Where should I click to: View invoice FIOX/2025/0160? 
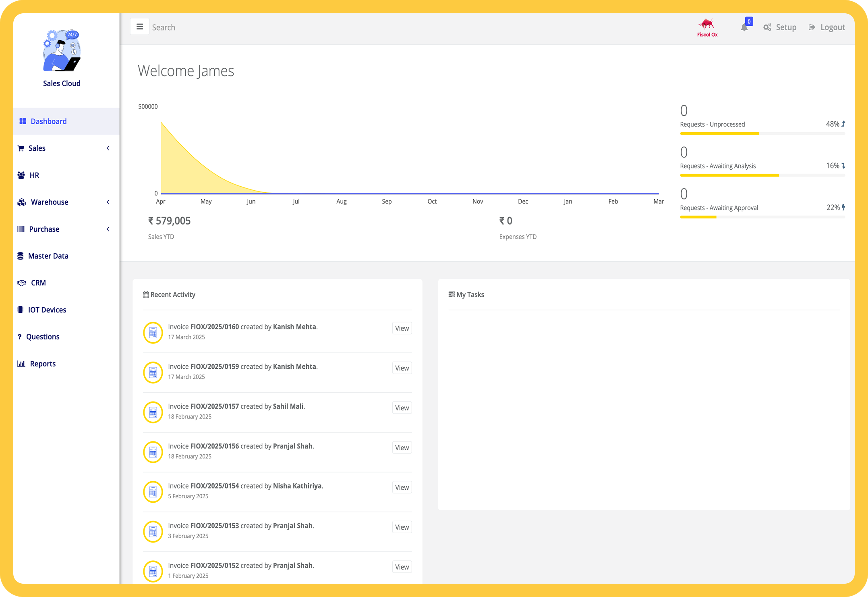click(x=402, y=328)
